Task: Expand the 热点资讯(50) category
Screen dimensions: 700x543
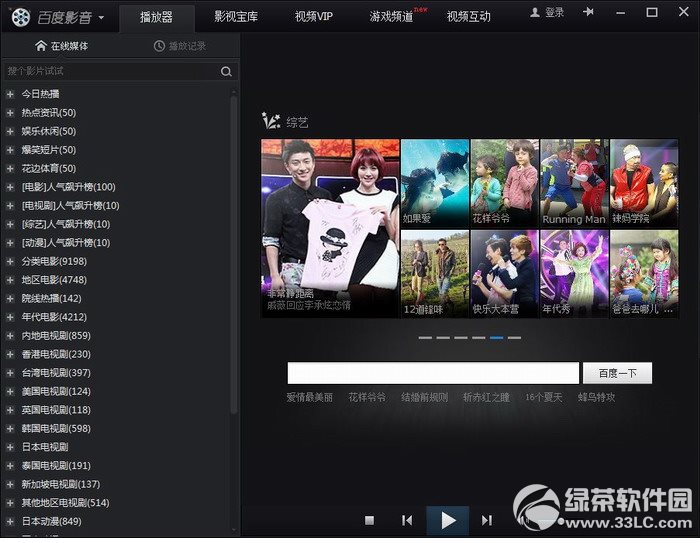Action: (10, 113)
